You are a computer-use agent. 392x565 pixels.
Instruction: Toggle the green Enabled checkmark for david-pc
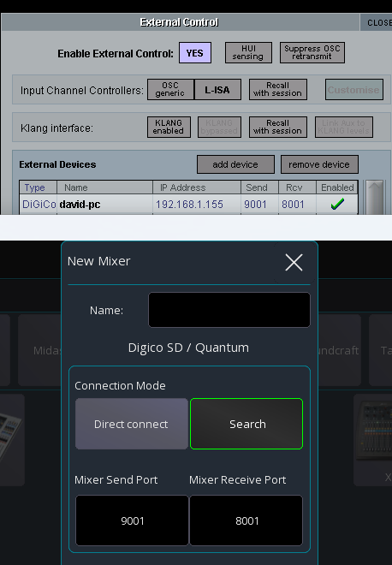point(337,205)
